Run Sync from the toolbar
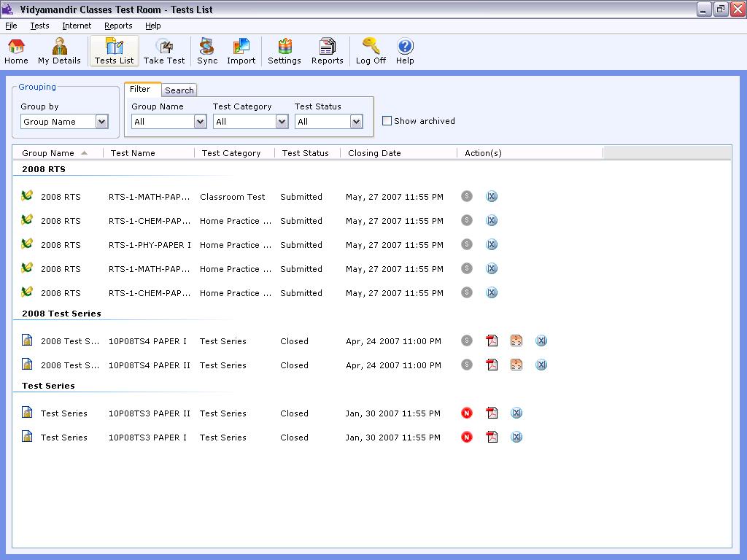Image resolution: width=747 pixels, height=560 pixels. coord(207,52)
